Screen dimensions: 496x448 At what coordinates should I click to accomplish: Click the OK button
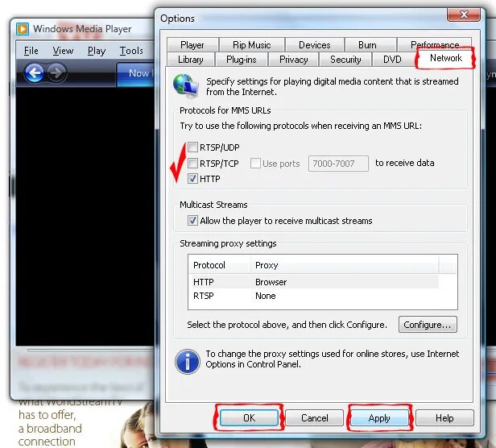249,418
